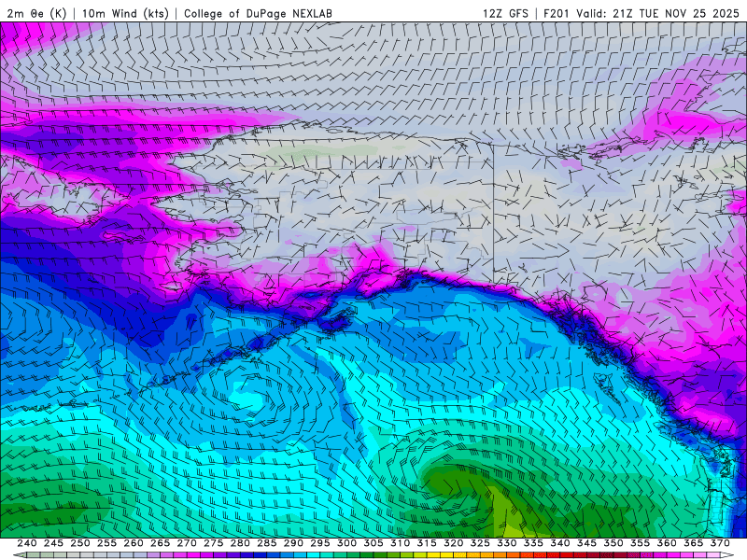Viewport: 747px width, 560px height.
Task: Click the 285 value on the color scale
Action: (x=267, y=543)
